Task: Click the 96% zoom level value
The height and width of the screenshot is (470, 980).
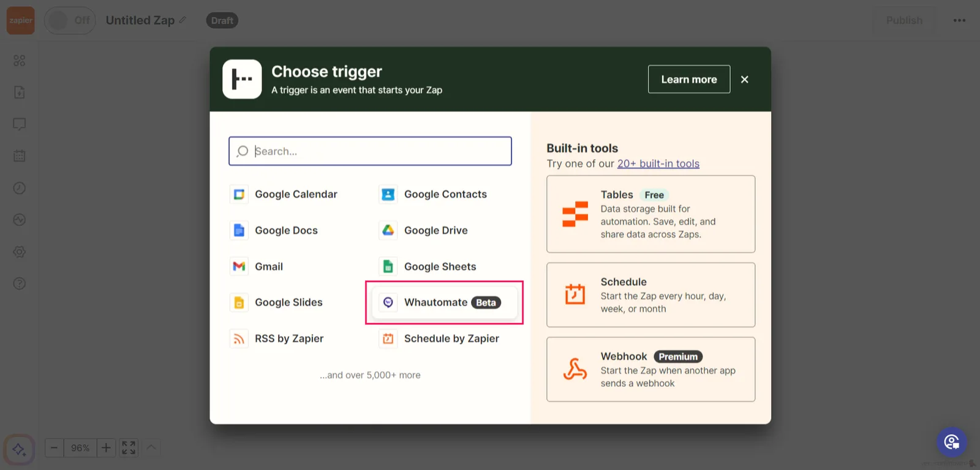Action: (80, 448)
